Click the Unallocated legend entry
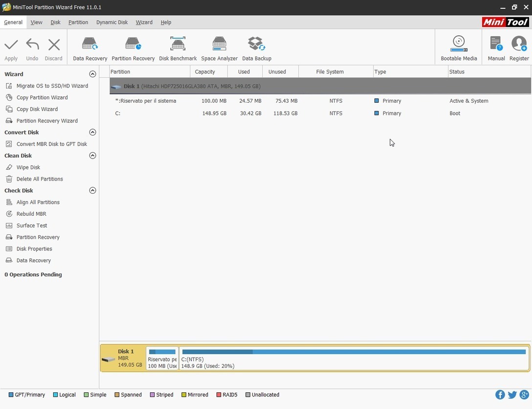 point(263,395)
